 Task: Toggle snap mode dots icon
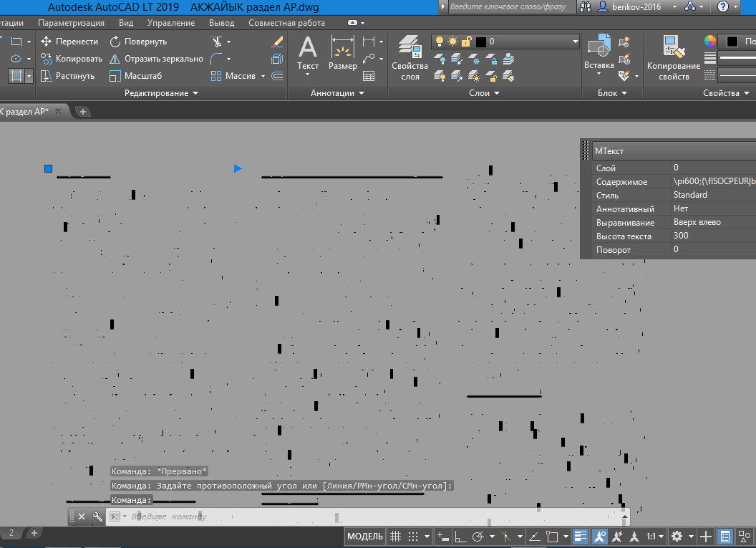pyautogui.click(x=413, y=537)
